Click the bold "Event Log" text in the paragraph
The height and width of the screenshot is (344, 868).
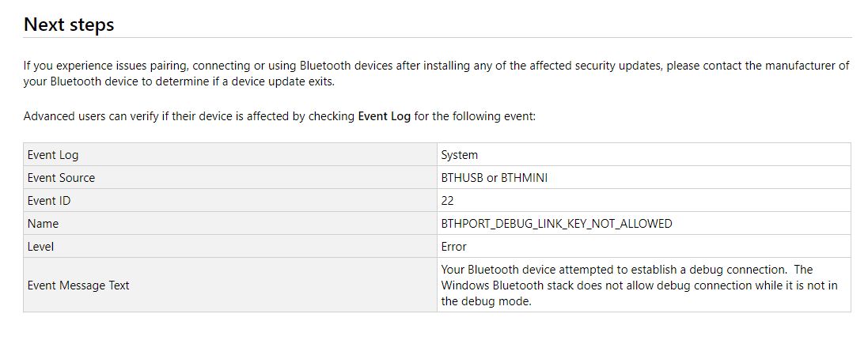(x=384, y=116)
